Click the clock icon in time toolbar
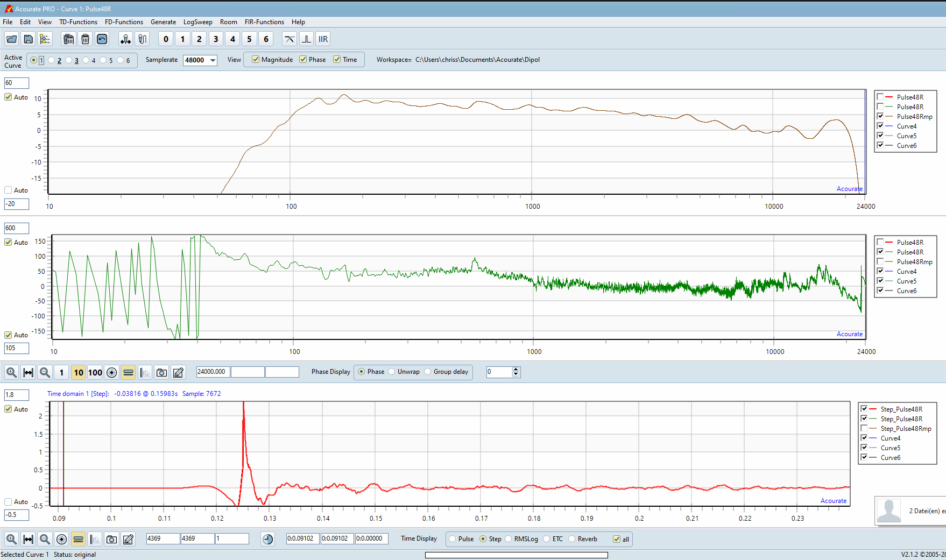Screen dimensions: 946x560 click(267, 539)
